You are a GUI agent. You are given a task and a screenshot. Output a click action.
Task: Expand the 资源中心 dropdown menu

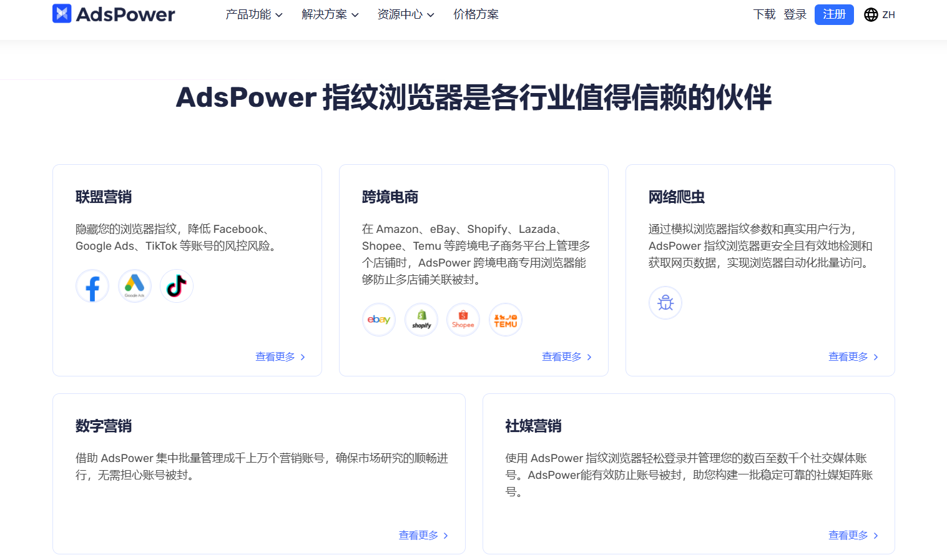pyautogui.click(x=406, y=14)
